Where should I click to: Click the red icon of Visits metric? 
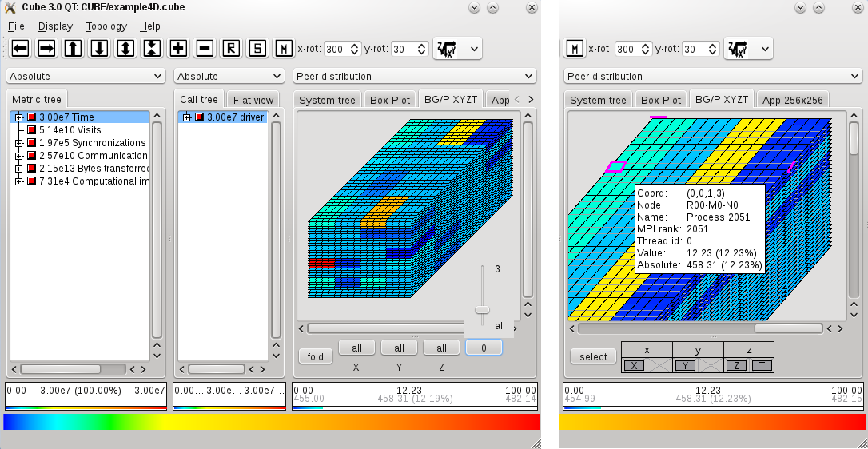tap(32, 130)
